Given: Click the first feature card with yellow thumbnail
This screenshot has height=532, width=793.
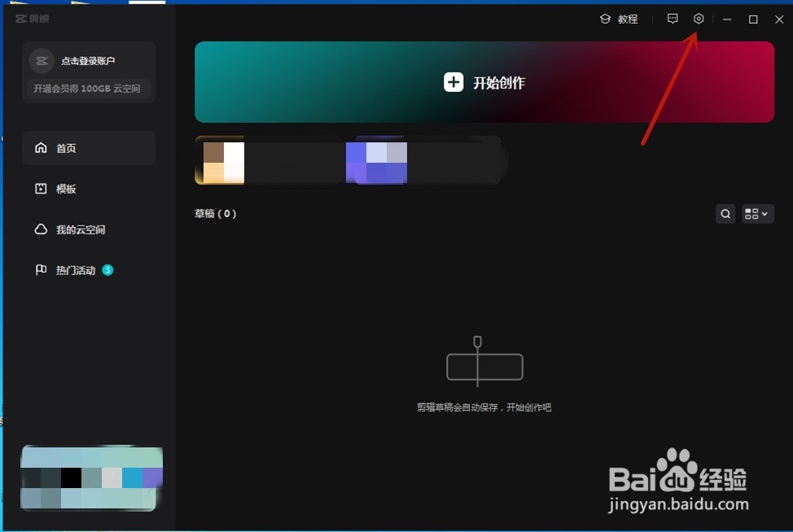Looking at the screenshot, I should click(268, 160).
